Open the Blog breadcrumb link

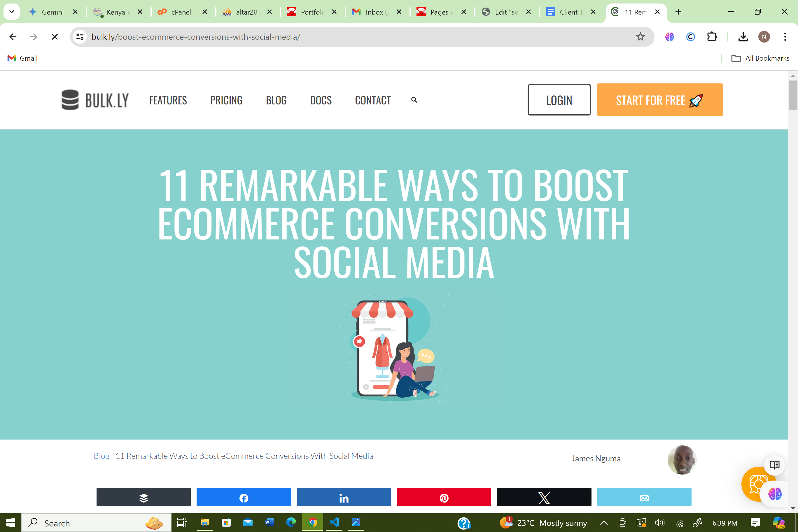(101, 456)
